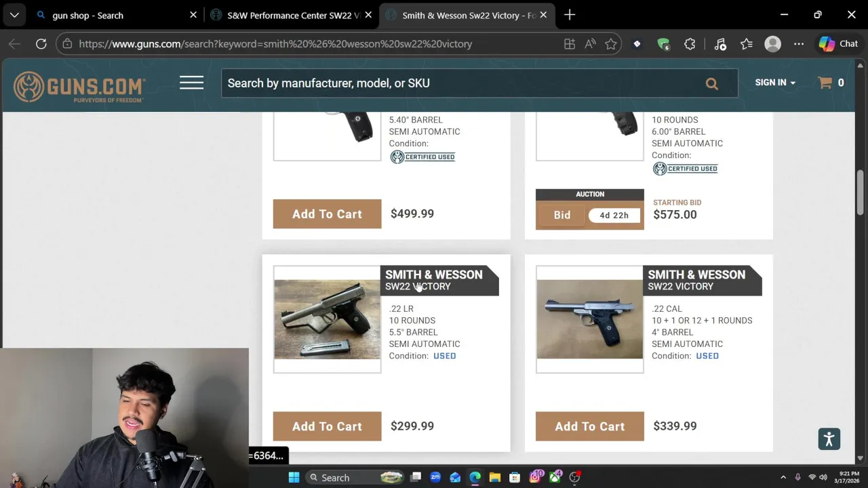Open the 5.5" barrel SW22 Victory photo
The image size is (868, 488).
coord(327,319)
